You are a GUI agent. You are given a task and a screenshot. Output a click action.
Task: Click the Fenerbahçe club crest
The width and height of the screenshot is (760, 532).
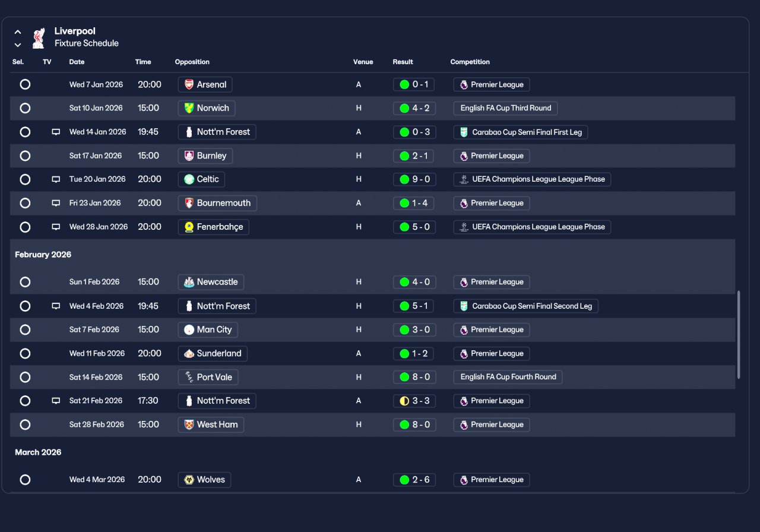(189, 227)
